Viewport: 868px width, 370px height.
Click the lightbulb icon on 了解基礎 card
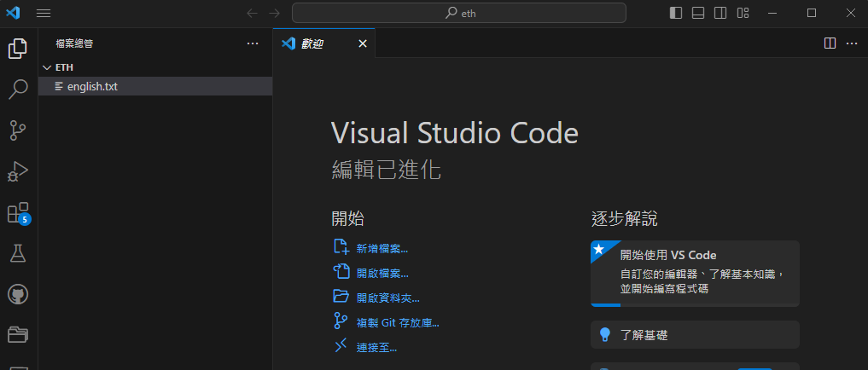click(x=605, y=334)
